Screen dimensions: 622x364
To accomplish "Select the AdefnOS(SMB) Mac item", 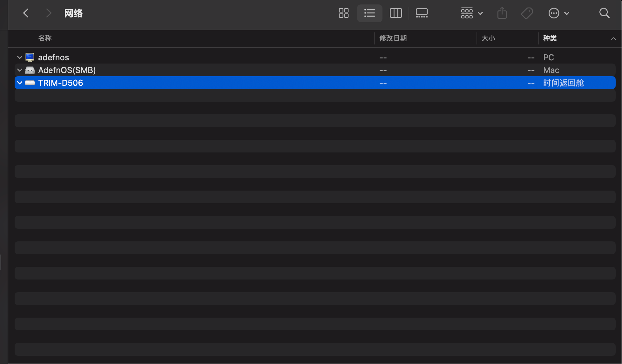I will coord(67,70).
